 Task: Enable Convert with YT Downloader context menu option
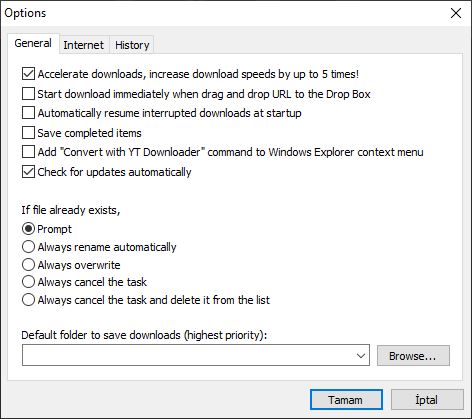click(x=28, y=152)
